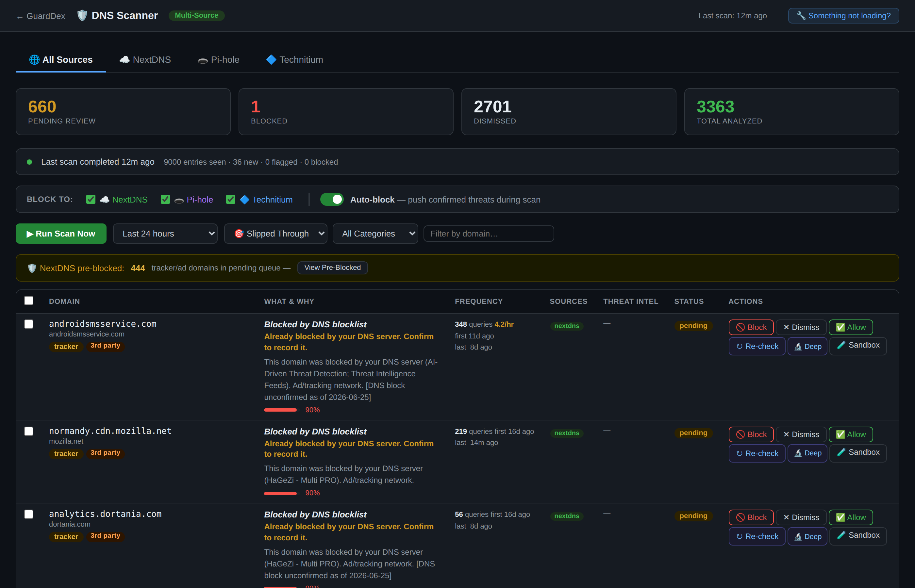
Task: Allow normandy.cdn.mozilla.net
Action: point(851,434)
